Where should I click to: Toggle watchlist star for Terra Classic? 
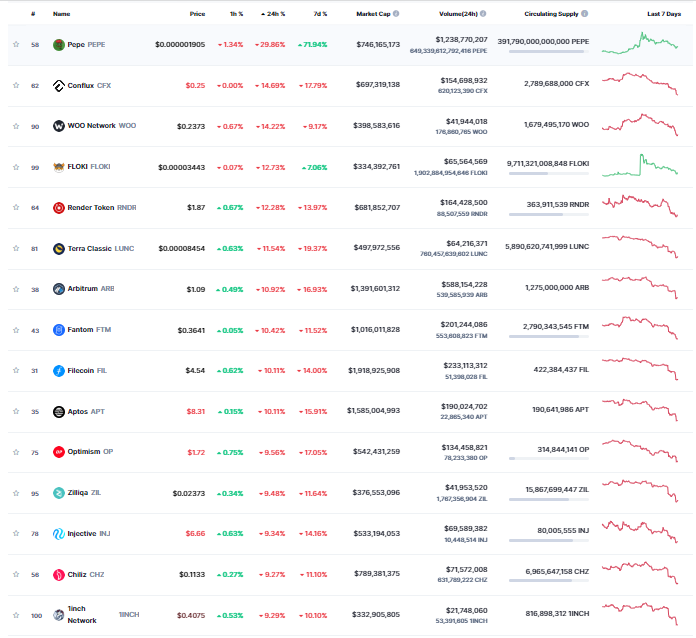(16, 248)
